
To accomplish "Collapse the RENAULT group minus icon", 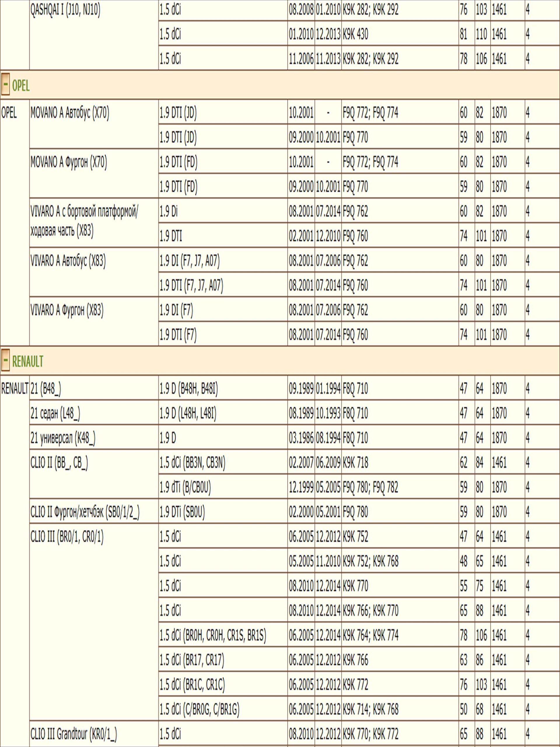I will pyautogui.click(x=6, y=360).
